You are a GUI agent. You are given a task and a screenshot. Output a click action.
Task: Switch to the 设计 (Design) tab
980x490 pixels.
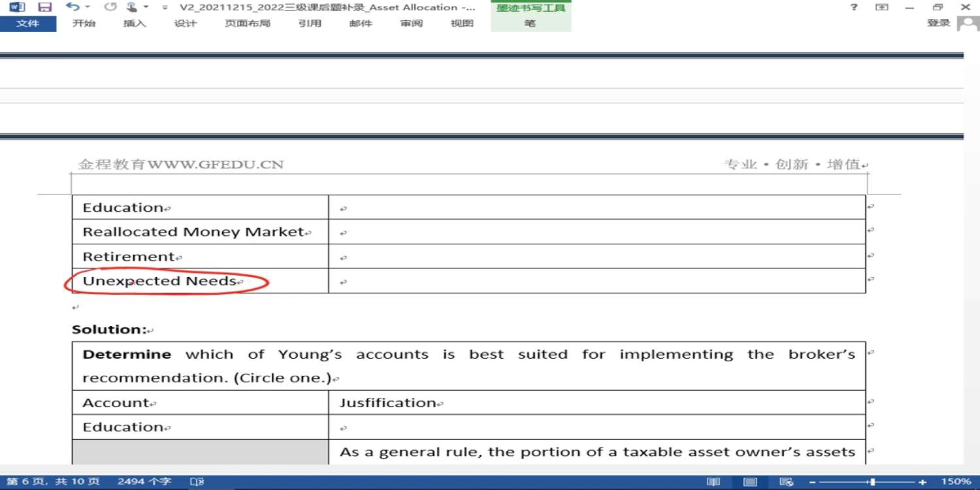click(x=185, y=24)
